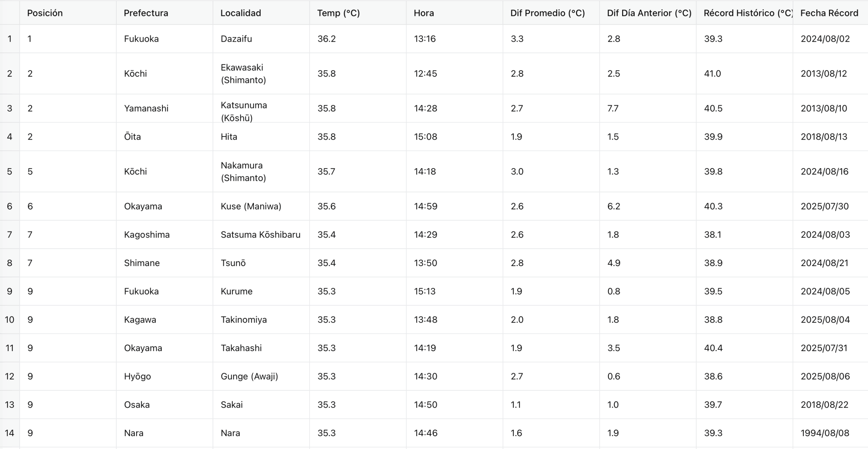The height and width of the screenshot is (449, 868).
Task: Select row number 6 header
Action: coord(9,206)
